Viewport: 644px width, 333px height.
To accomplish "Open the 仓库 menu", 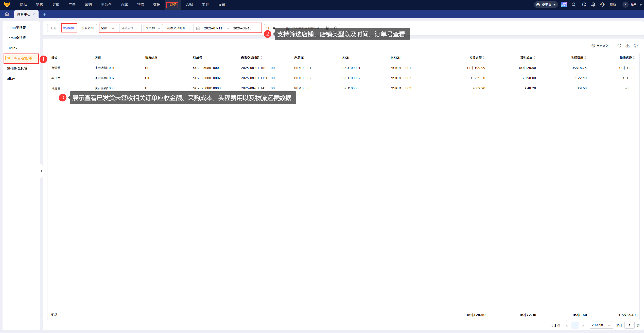I will pos(124,5).
